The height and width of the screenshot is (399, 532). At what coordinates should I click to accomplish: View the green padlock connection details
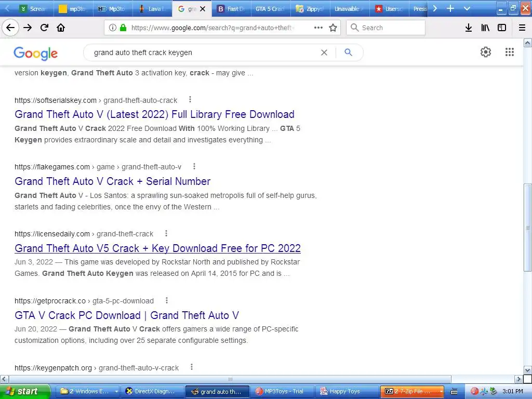pos(123,28)
